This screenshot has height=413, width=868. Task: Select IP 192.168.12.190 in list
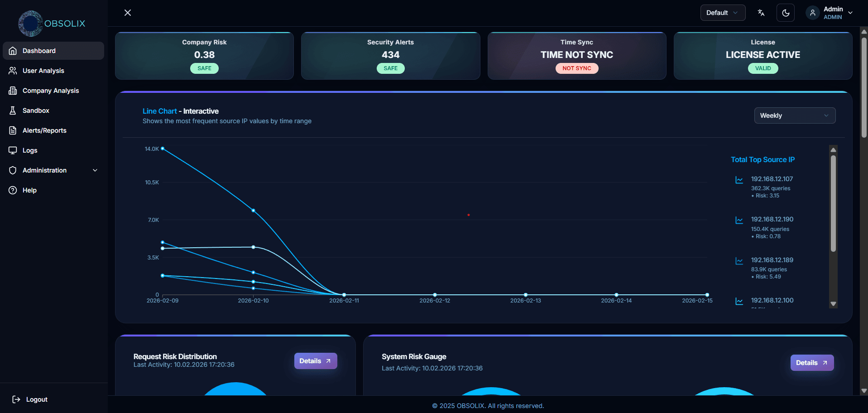[772, 219]
